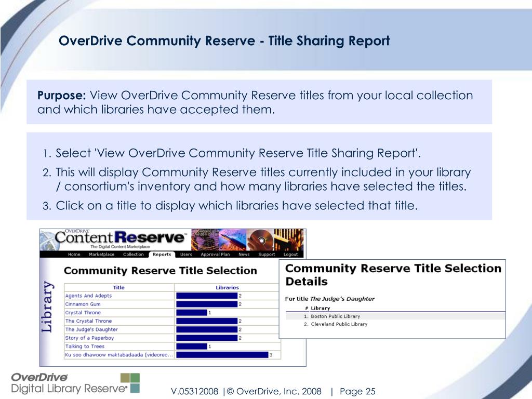532x399 pixels.
Task: Open the Story of a Paperboy link
Action: pyautogui.click(x=89, y=338)
